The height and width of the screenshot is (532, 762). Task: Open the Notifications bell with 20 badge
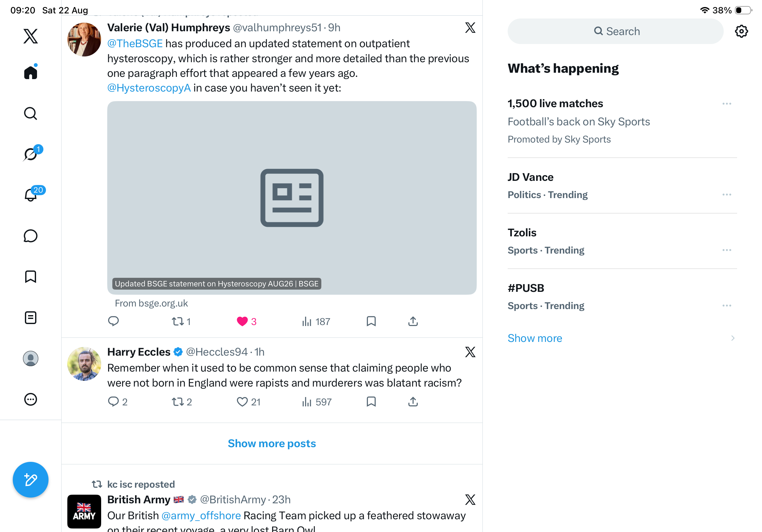click(x=31, y=195)
